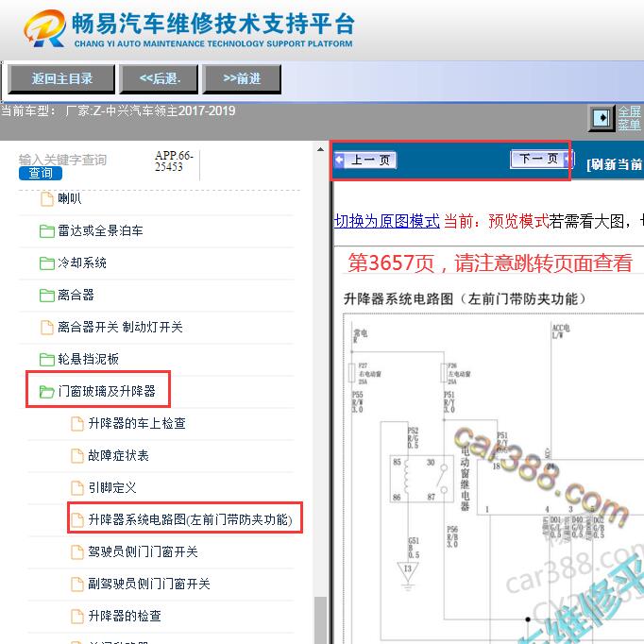Click the folder icon beside 离合器
The width and height of the screenshot is (644, 644).
pos(47,296)
